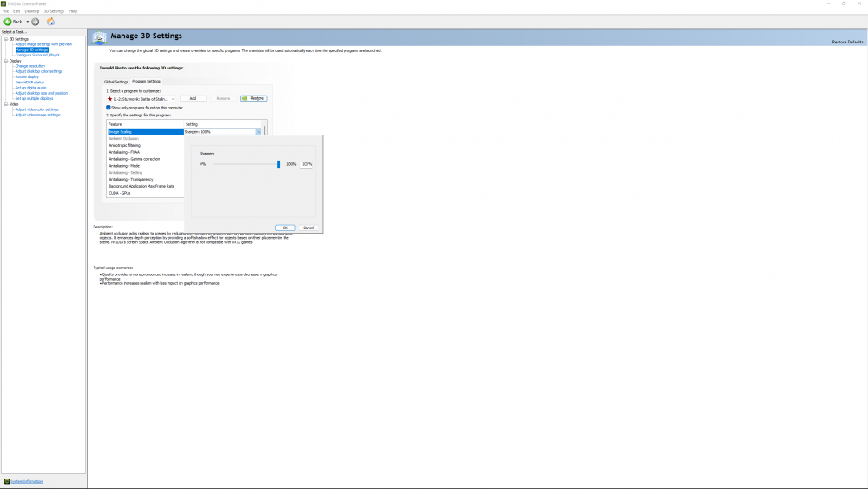Open Rotate display page

point(27,77)
